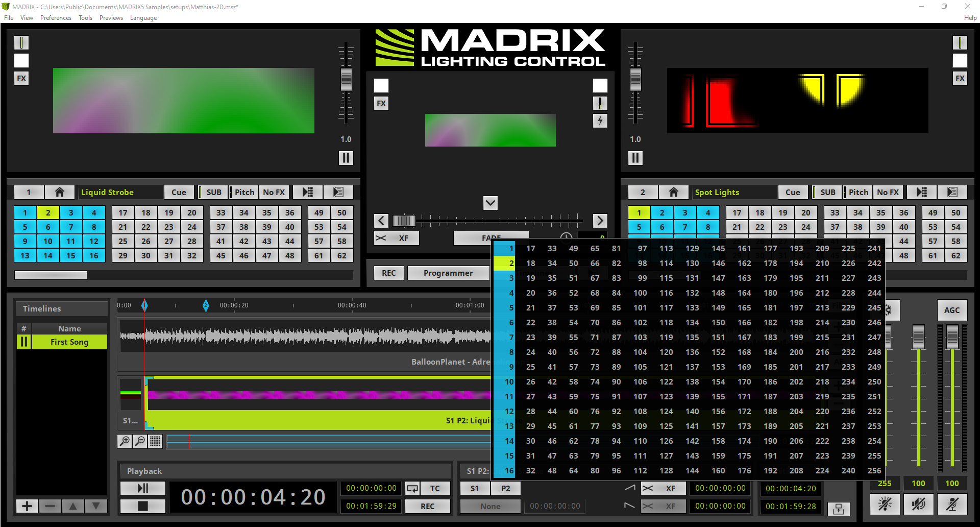Click the Playback REC button
The width and height of the screenshot is (980, 527).
[x=428, y=506]
